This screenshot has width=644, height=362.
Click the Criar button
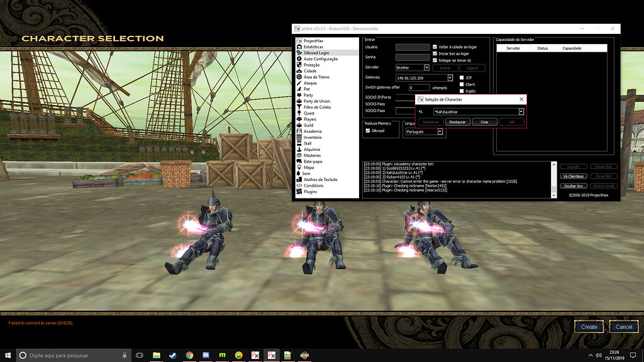click(485, 122)
